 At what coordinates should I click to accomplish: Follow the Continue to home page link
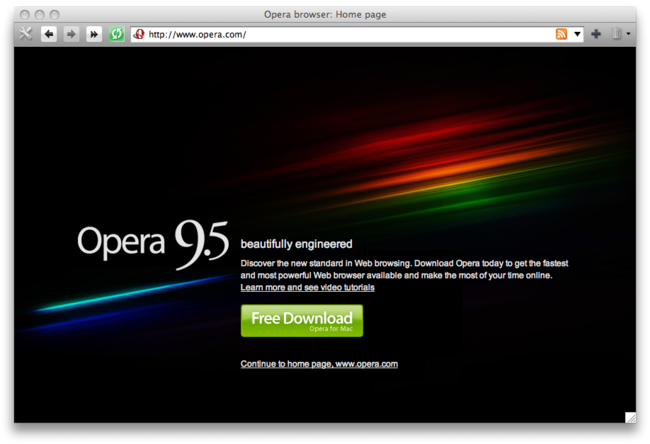pos(319,364)
